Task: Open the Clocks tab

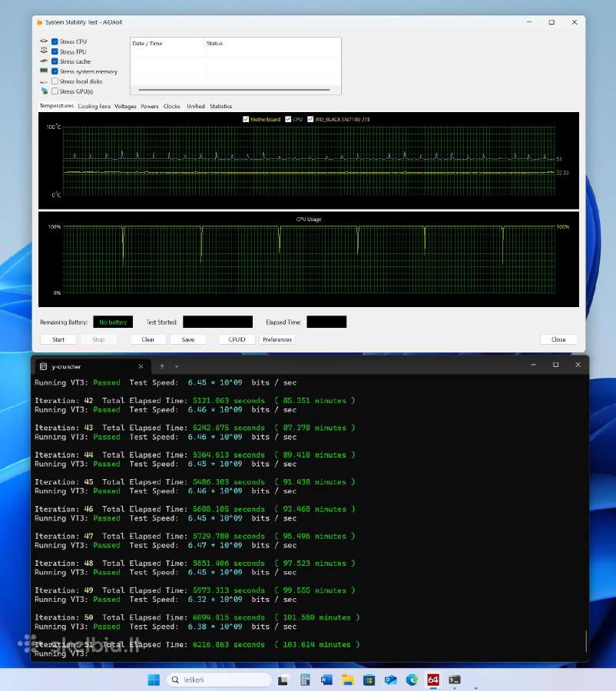Action: click(x=171, y=106)
